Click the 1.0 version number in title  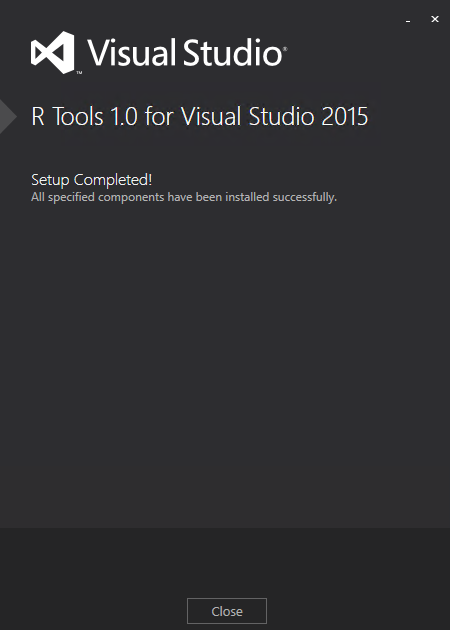pos(124,117)
